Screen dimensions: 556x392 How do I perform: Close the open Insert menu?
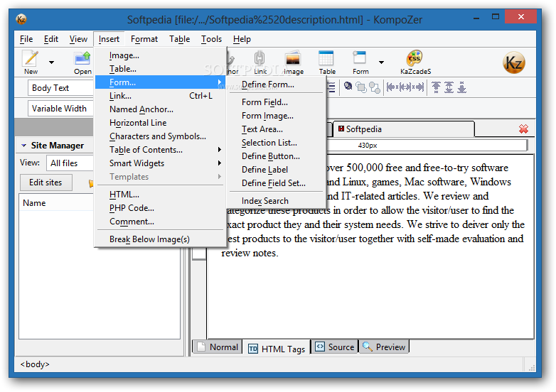109,39
